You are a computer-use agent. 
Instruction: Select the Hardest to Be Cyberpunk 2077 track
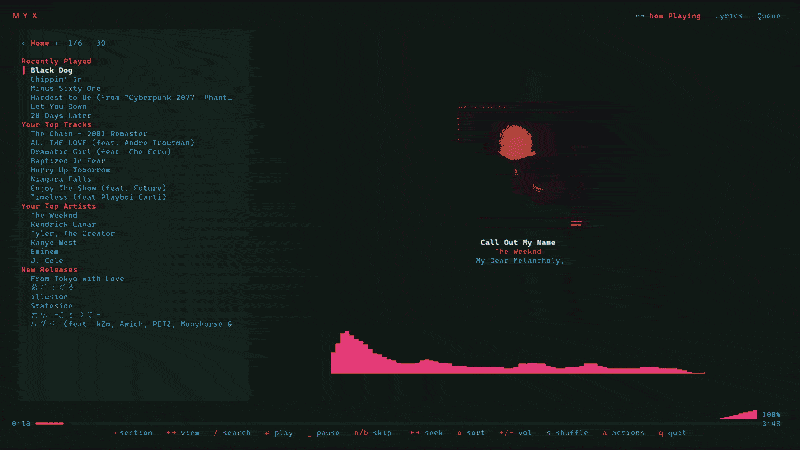[x=131, y=97]
